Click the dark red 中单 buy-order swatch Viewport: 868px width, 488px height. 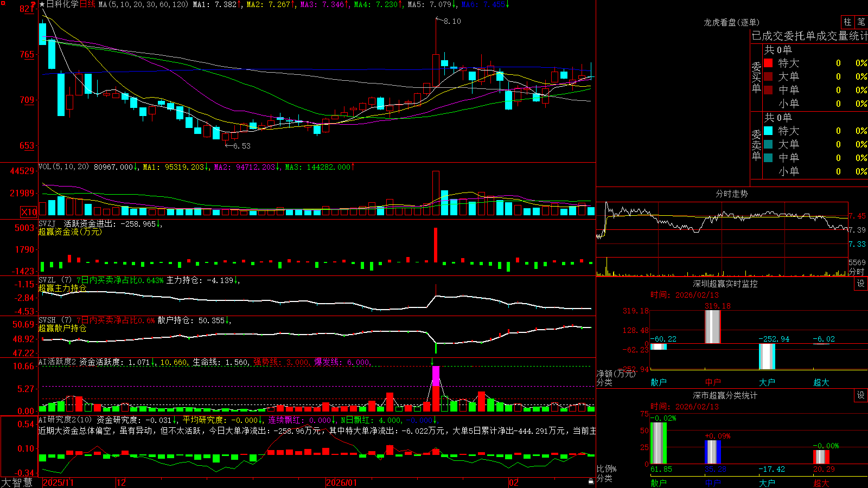pyautogui.click(x=768, y=90)
